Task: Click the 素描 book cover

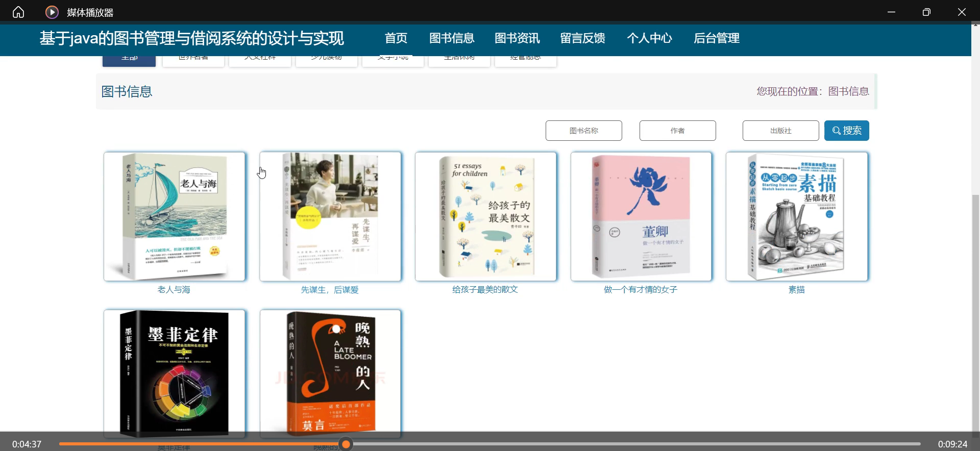Action: [797, 216]
